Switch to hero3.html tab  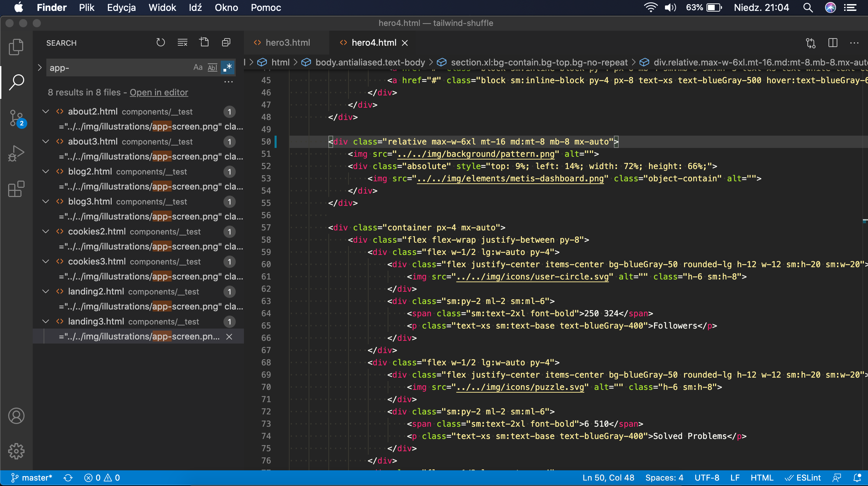tap(287, 43)
